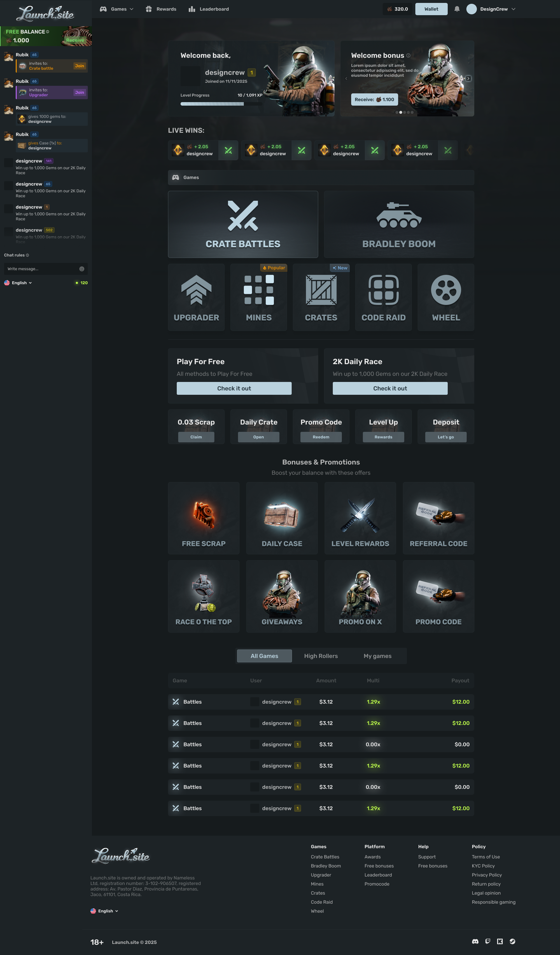Open the Crate Battles game card
Image resolution: width=560 pixels, height=955 pixels.
243,224
